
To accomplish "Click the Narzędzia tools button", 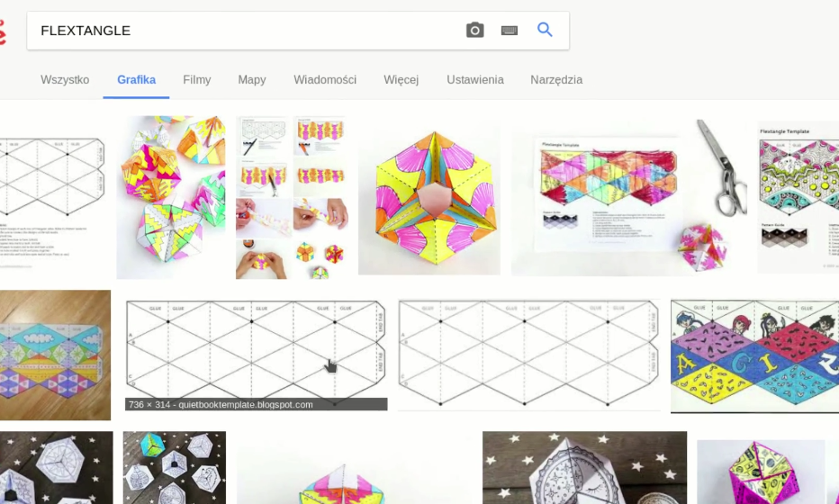I will (556, 80).
